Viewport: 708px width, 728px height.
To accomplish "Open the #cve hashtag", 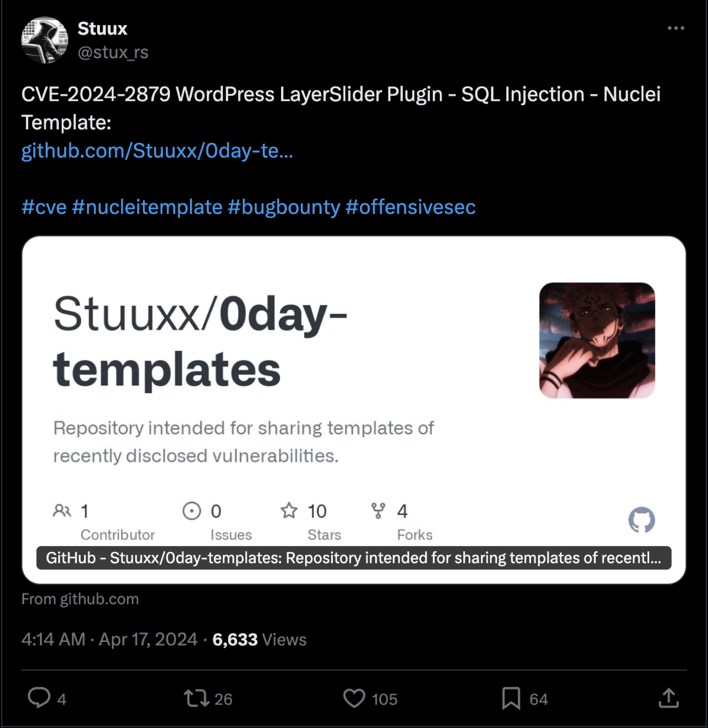I will point(44,207).
